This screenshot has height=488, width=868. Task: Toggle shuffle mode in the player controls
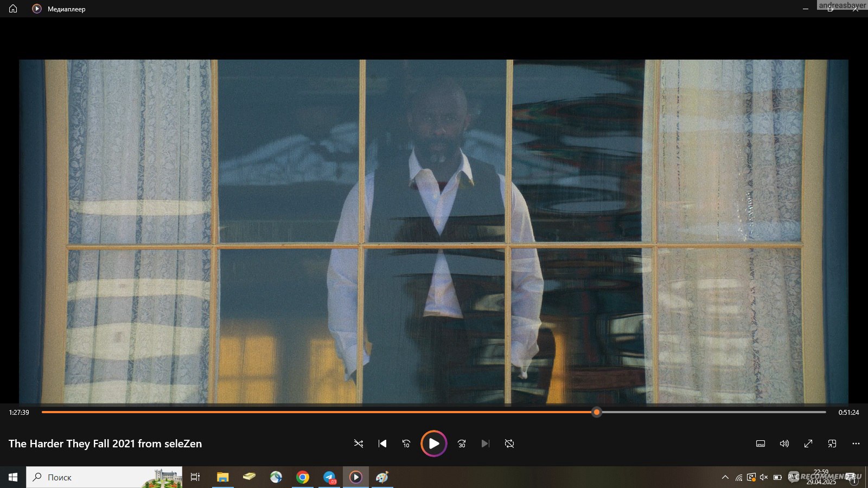(x=359, y=444)
